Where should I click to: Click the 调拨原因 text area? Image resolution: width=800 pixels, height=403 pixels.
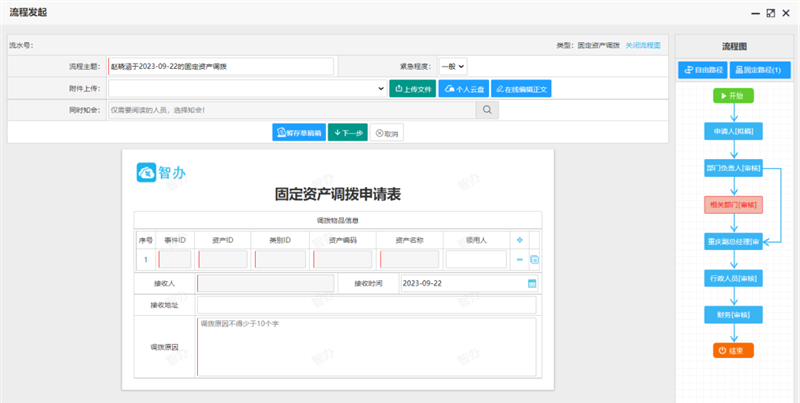pos(366,347)
